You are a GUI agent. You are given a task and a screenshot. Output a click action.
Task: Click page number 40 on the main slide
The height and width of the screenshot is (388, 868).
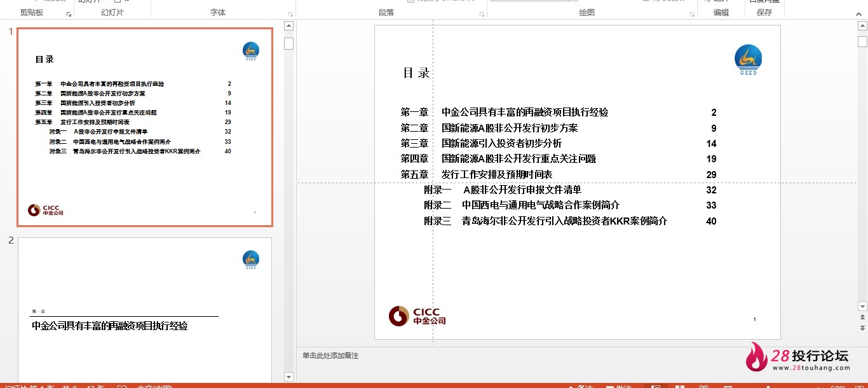point(711,221)
